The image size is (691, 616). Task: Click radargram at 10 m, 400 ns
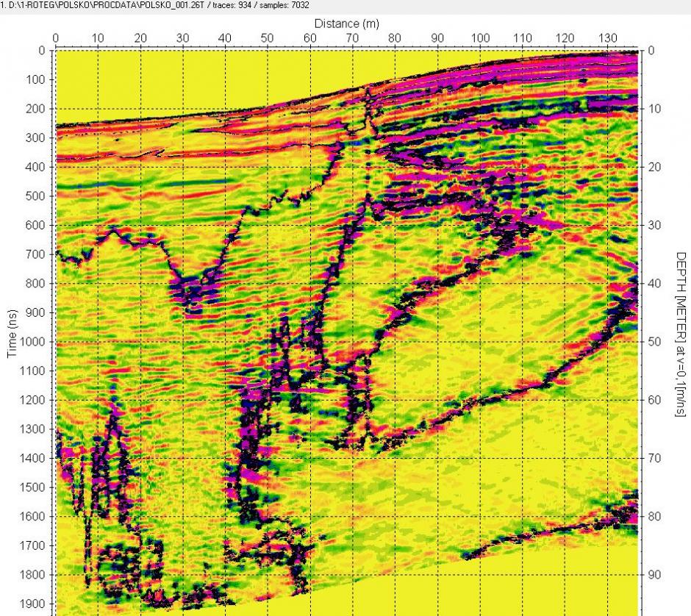(x=99, y=167)
